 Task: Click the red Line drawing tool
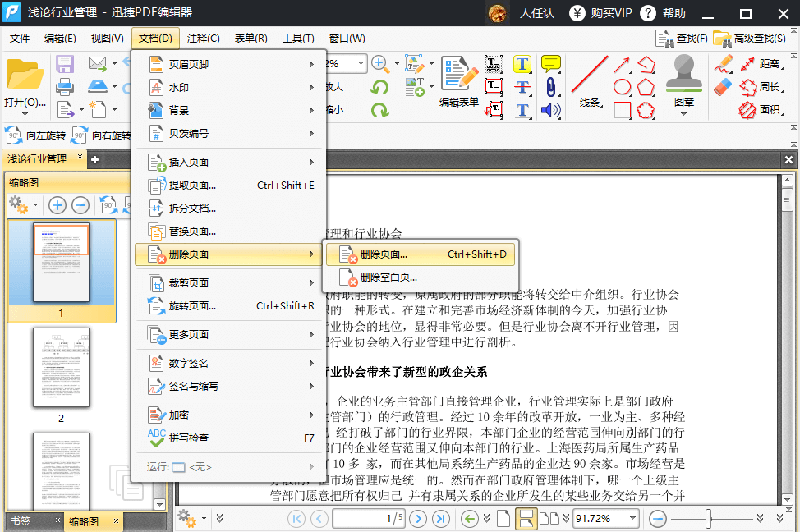tap(589, 73)
